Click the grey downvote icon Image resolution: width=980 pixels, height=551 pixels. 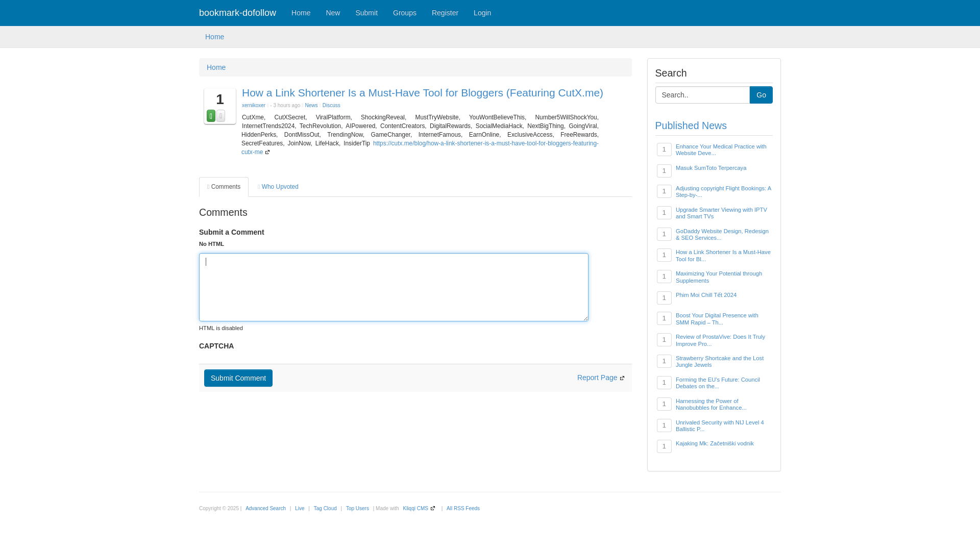220,116
